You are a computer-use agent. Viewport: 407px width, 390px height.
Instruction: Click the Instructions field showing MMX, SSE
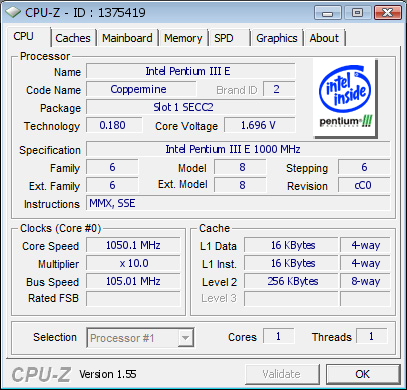tap(238, 203)
